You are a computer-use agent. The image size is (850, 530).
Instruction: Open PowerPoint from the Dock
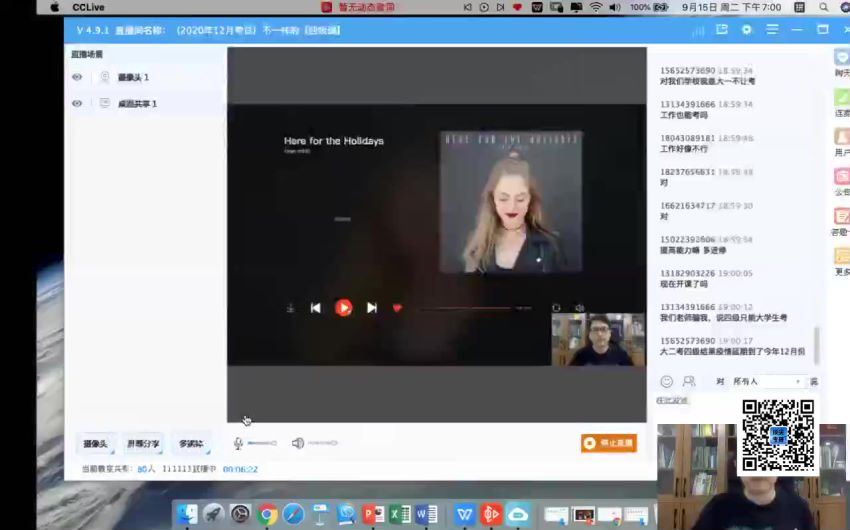(x=373, y=514)
